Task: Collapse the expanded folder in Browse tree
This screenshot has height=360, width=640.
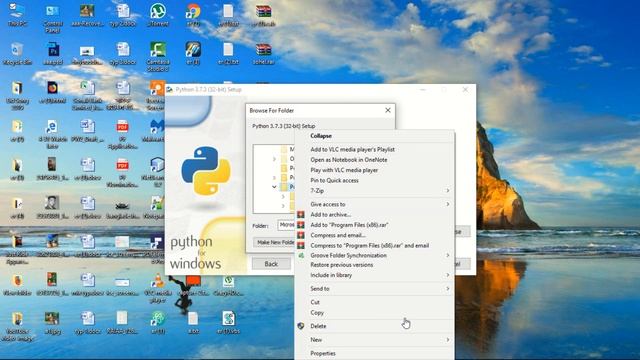Action: pyautogui.click(x=274, y=187)
